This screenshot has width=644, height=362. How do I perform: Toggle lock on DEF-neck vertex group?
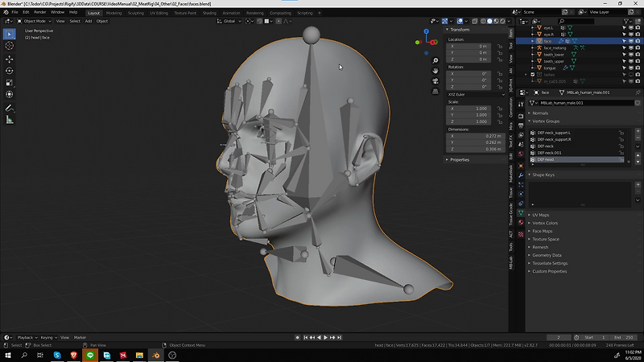click(620, 146)
